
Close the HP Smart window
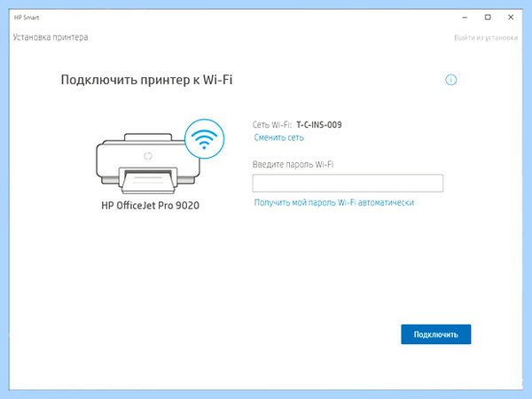click(511, 18)
